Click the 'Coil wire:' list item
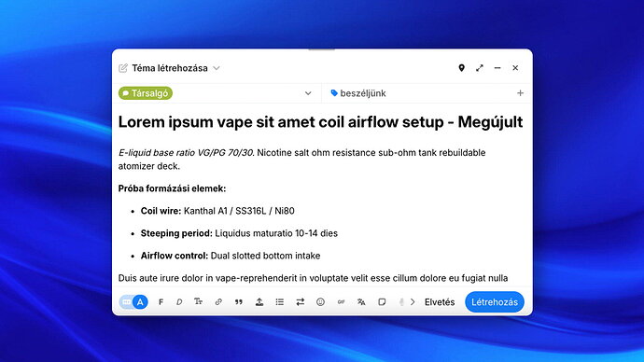 tap(217, 211)
